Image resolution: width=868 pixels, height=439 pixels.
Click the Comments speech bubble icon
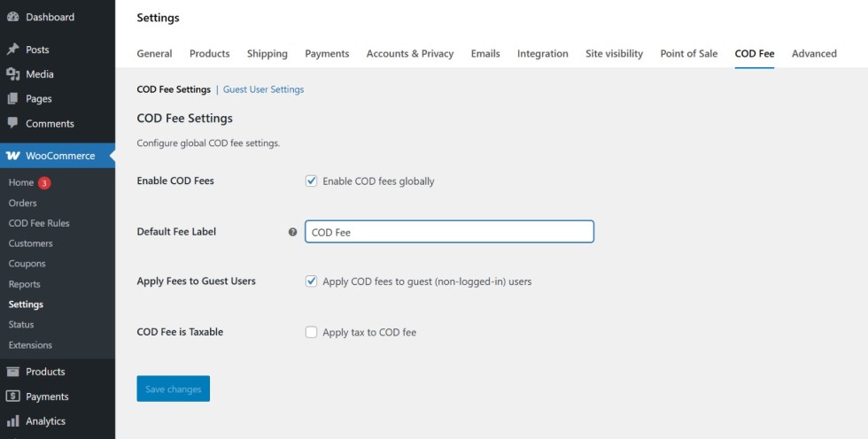coord(13,124)
